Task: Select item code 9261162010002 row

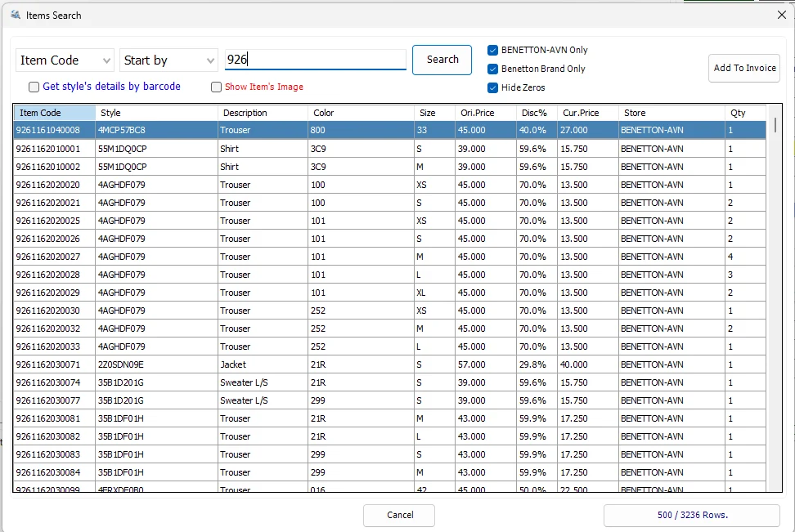Action: click(x=389, y=167)
